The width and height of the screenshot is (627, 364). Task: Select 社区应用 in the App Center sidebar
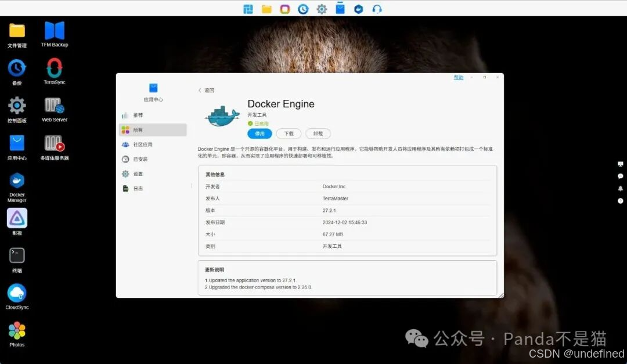(153, 145)
